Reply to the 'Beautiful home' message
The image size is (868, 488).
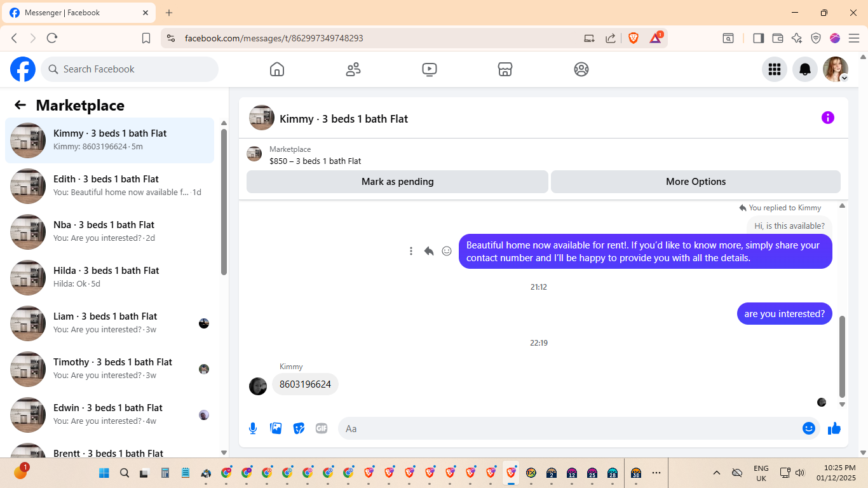click(x=429, y=251)
